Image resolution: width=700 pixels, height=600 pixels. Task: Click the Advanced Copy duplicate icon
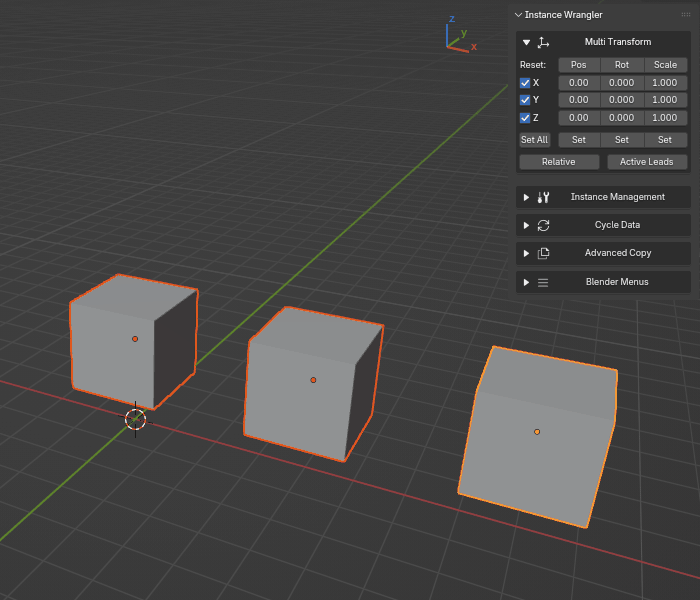(x=543, y=254)
